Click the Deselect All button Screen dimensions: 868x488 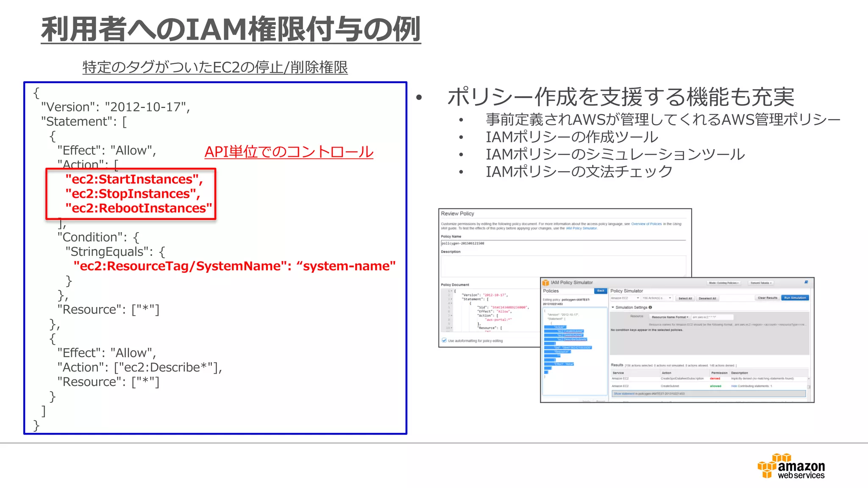[x=707, y=298]
